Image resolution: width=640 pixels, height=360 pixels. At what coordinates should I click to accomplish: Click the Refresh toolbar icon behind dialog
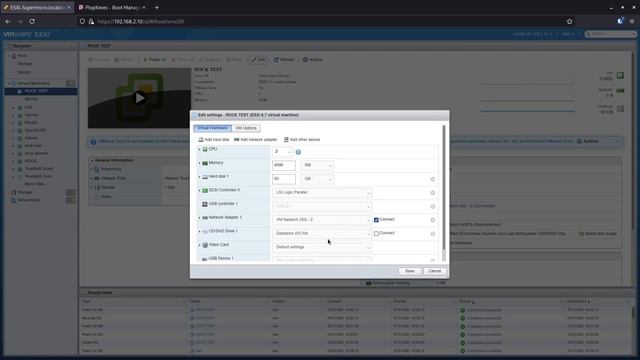click(x=276, y=60)
